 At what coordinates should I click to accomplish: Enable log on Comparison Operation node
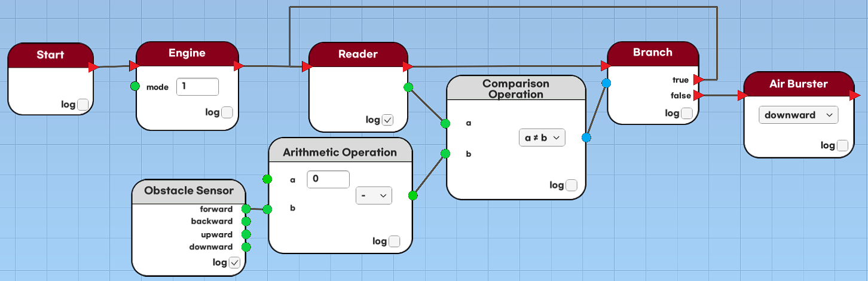tap(571, 185)
